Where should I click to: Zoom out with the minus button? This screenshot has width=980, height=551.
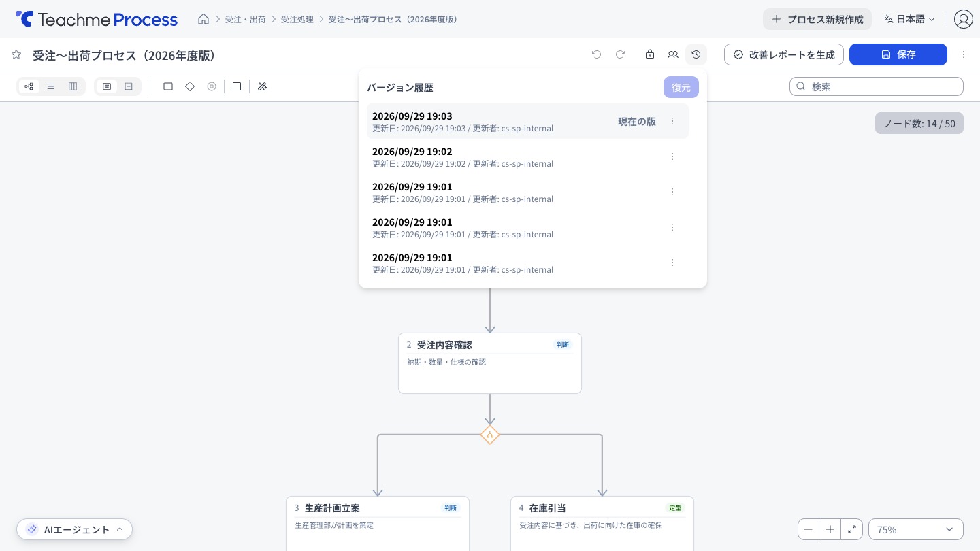[808, 529]
